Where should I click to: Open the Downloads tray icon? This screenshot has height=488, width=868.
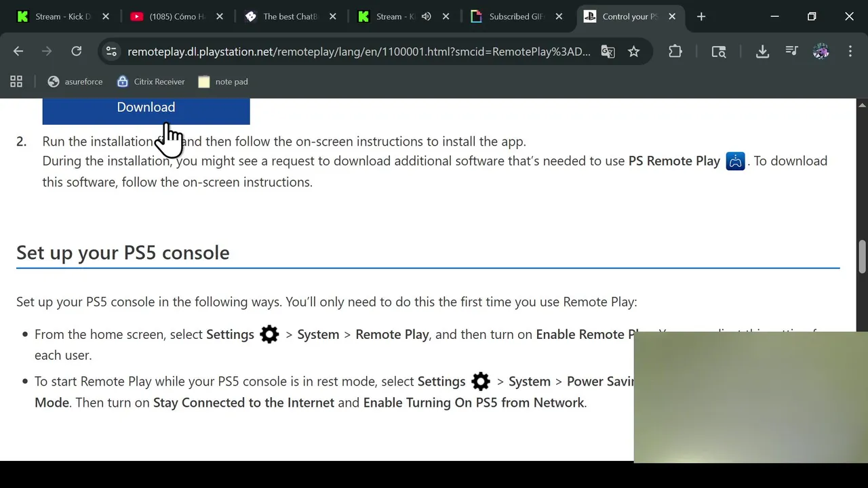click(x=762, y=52)
